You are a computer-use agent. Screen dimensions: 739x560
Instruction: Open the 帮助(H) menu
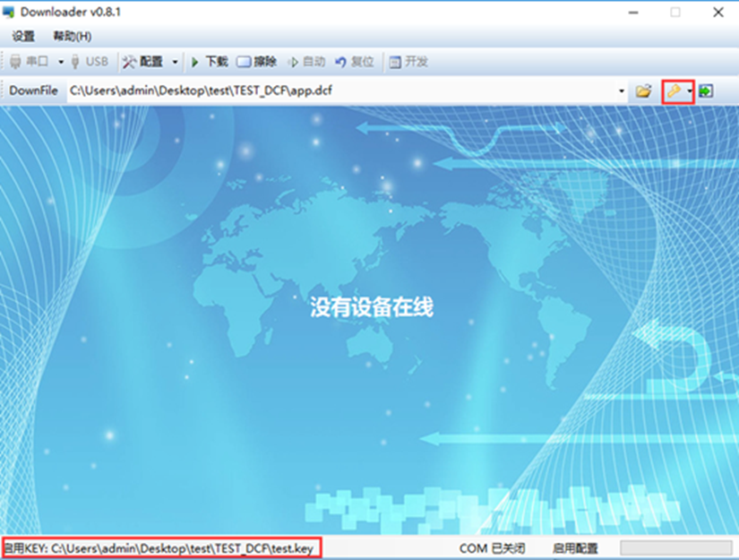(x=73, y=37)
